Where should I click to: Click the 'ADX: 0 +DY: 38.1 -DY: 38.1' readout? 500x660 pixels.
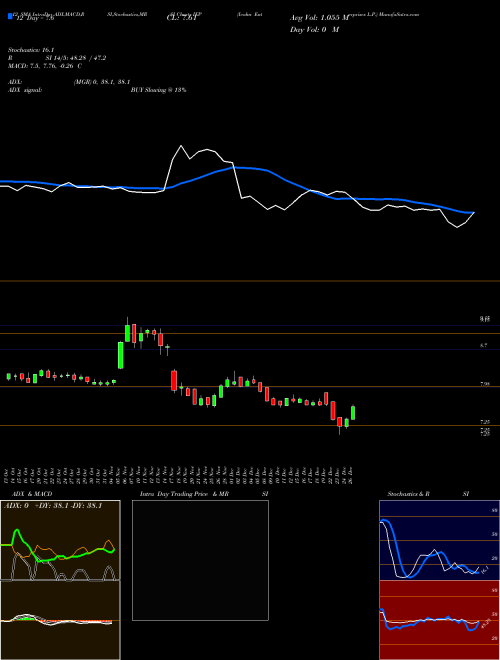[53, 506]
